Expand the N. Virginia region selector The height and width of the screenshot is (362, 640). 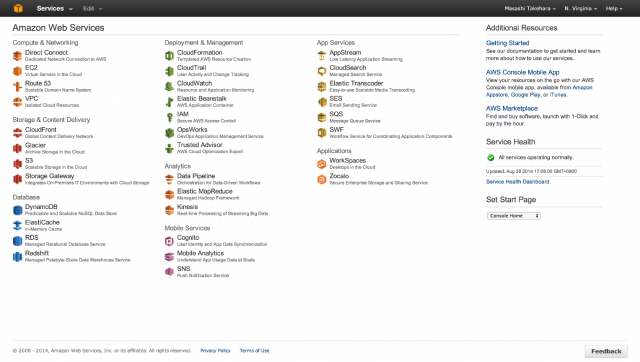coord(580,8)
